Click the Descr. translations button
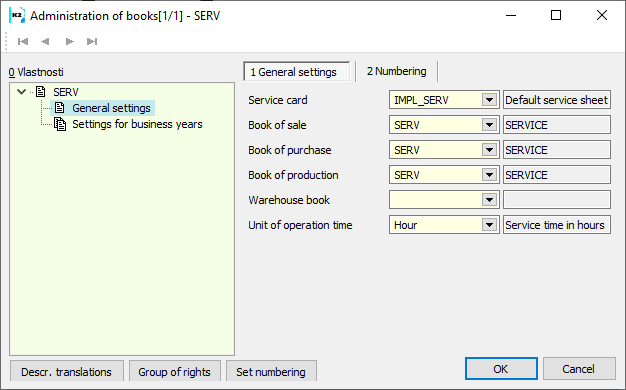The height and width of the screenshot is (390, 626). click(67, 371)
